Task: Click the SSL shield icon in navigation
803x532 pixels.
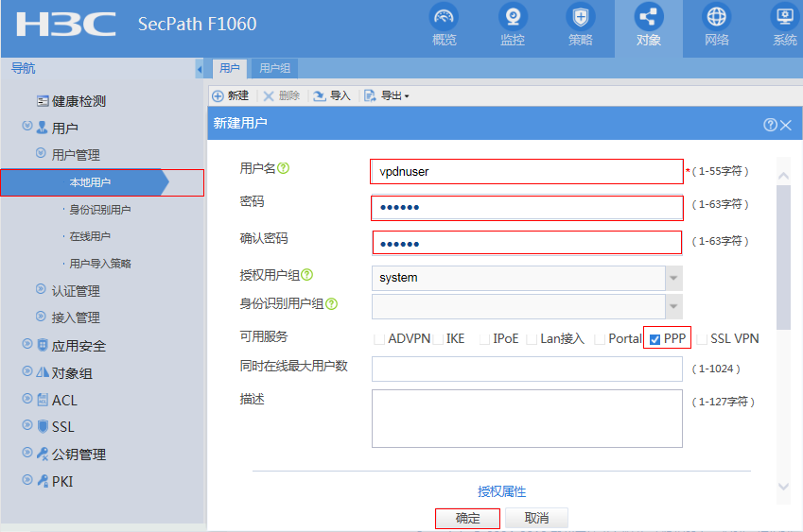Action: click(x=43, y=426)
